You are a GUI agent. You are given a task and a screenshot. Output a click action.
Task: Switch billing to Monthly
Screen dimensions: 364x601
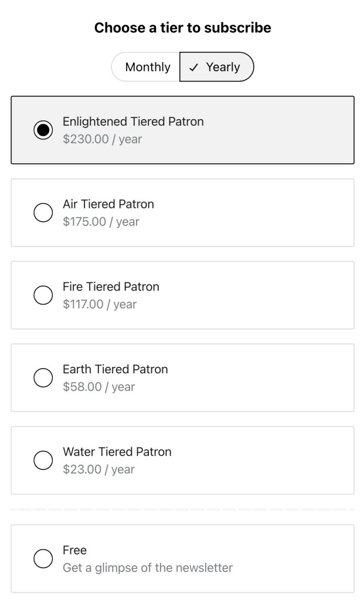145,67
